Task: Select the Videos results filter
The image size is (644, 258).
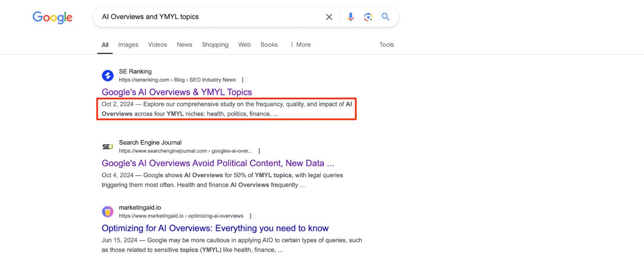Action: point(157,44)
